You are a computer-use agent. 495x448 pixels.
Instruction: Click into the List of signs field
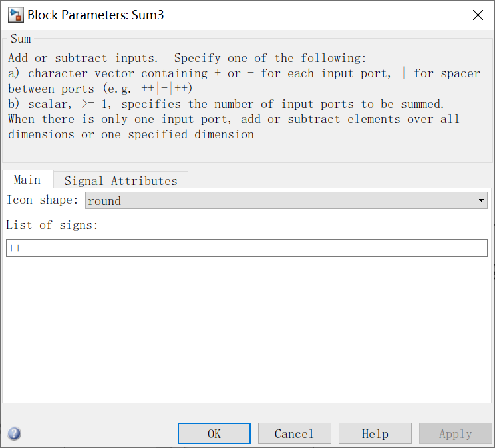(246, 248)
